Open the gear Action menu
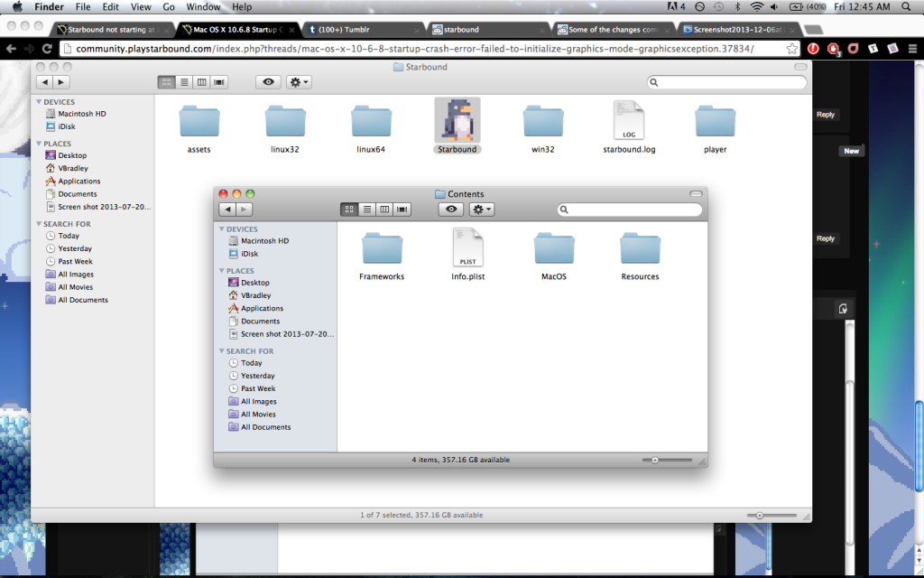 tap(481, 209)
